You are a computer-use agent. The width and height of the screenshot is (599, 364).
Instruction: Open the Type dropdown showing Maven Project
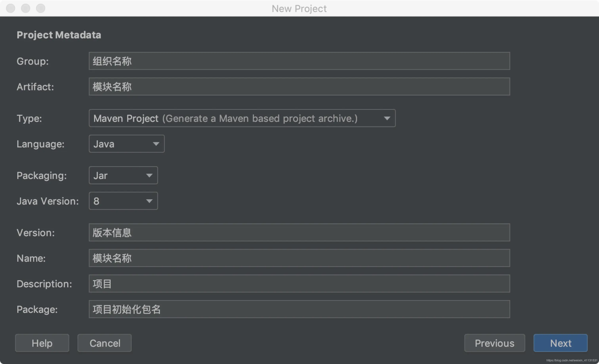[x=242, y=118]
